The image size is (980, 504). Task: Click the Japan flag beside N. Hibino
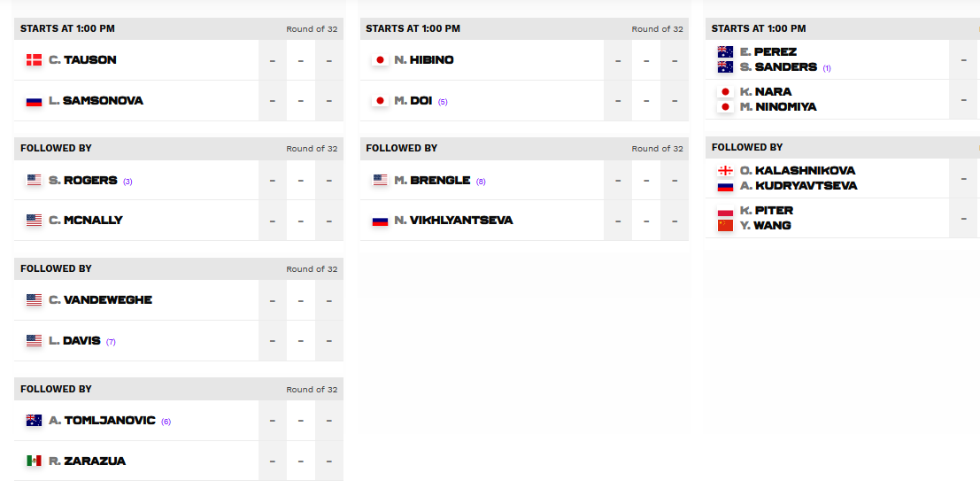pyautogui.click(x=380, y=60)
